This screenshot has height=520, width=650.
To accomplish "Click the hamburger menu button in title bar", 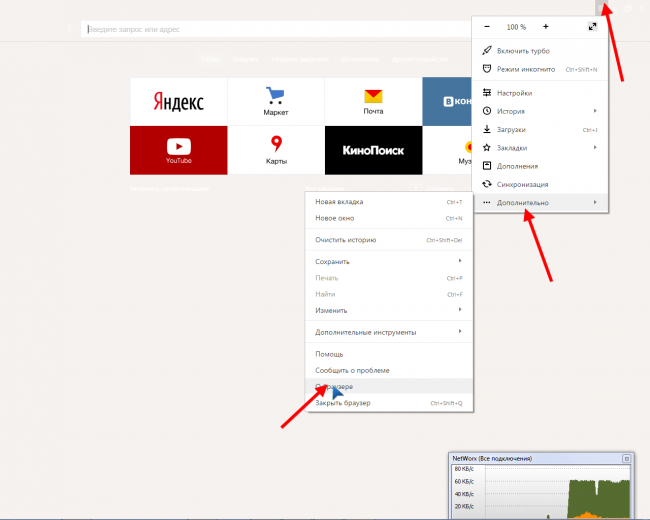I will (x=601, y=8).
